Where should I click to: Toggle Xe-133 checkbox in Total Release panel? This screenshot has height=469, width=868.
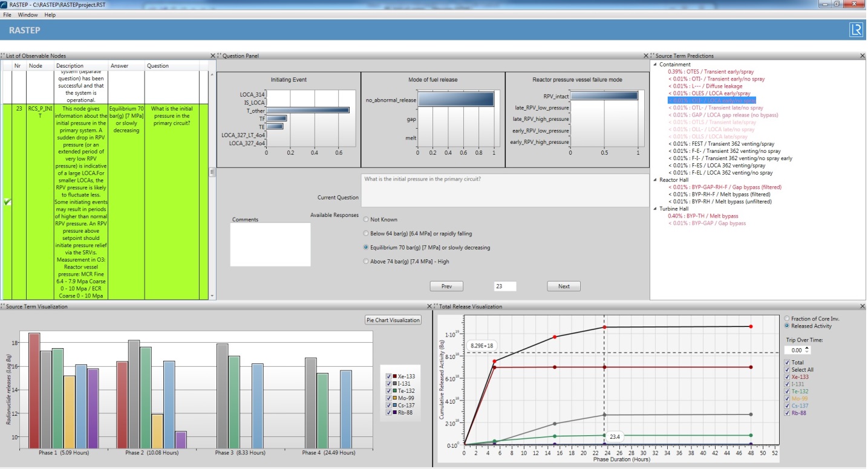(787, 377)
